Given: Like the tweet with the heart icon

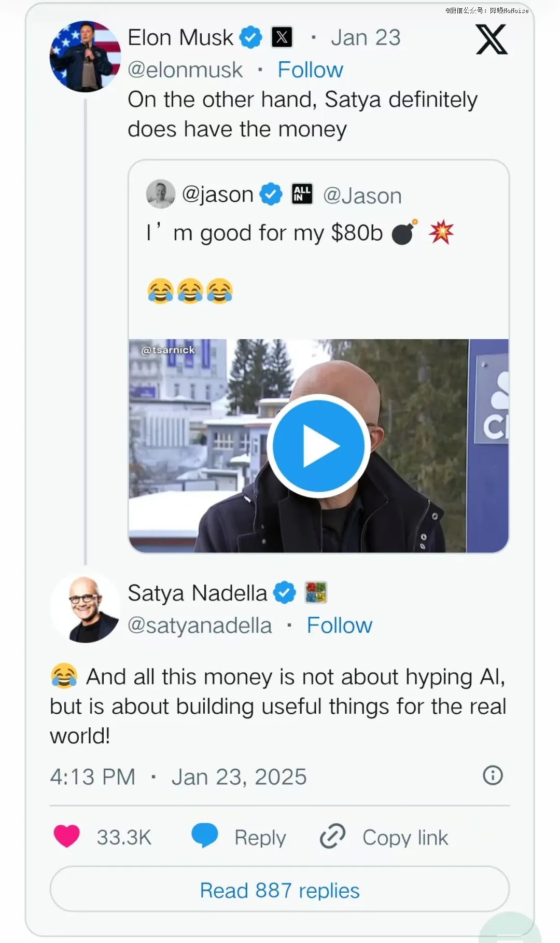Looking at the screenshot, I should pyautogui.click(x=67, y=836).
